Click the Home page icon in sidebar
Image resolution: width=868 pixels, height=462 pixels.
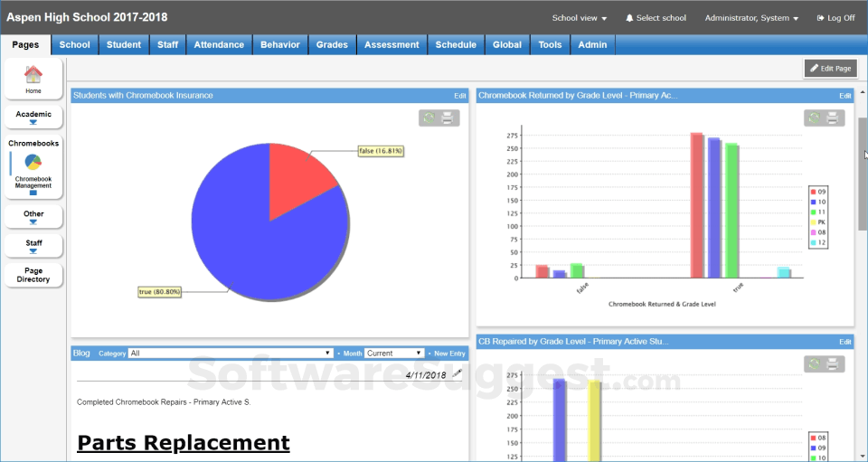pos(33,75)
